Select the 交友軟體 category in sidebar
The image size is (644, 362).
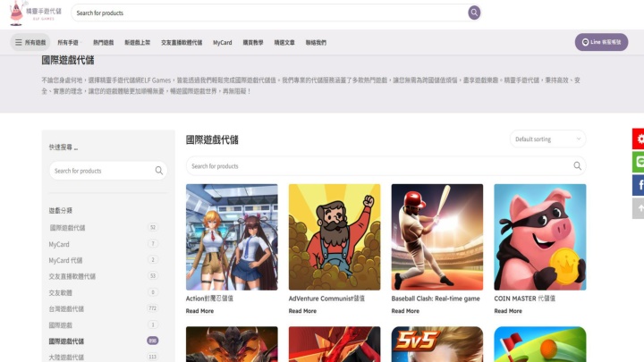(x=61, y=292)
